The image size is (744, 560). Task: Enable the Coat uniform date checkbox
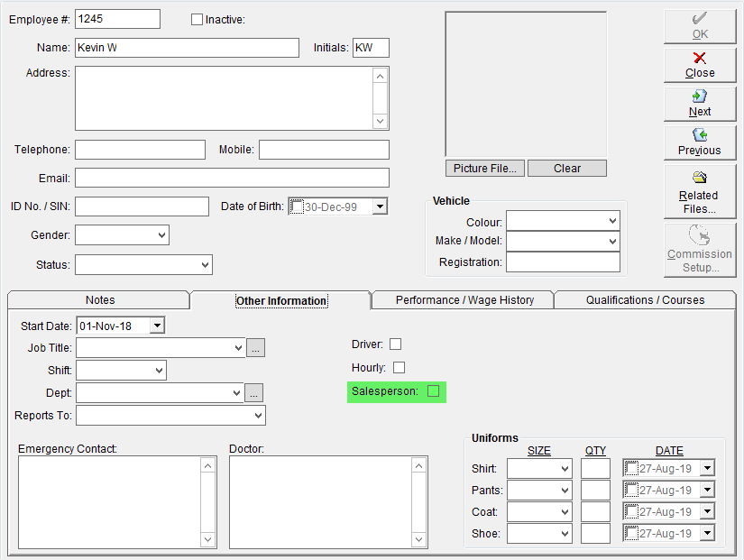click(631, 511)
